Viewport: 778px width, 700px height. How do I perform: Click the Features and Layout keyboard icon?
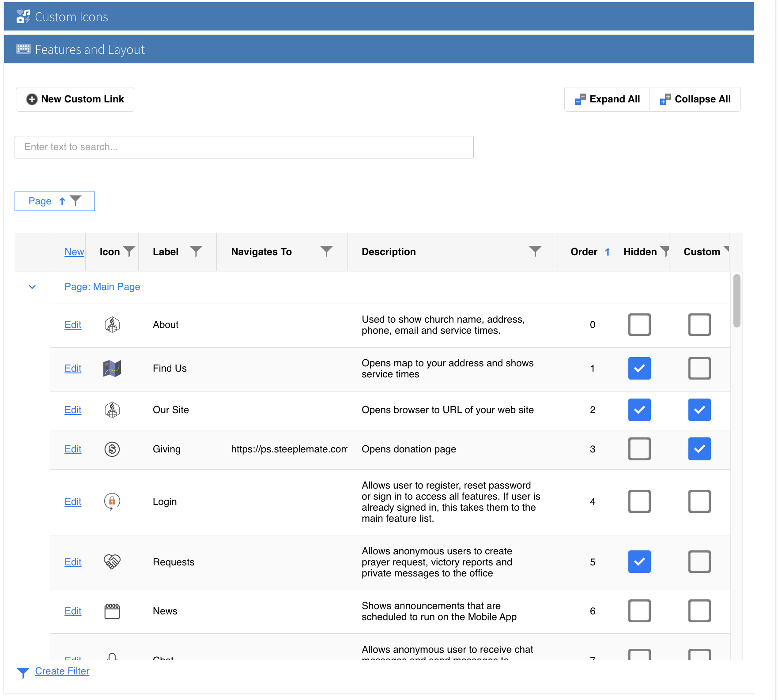click(x=23, y=49)
